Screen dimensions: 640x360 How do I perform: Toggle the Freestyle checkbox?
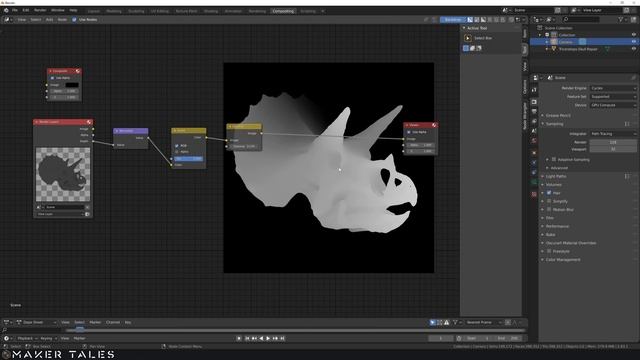549,251
